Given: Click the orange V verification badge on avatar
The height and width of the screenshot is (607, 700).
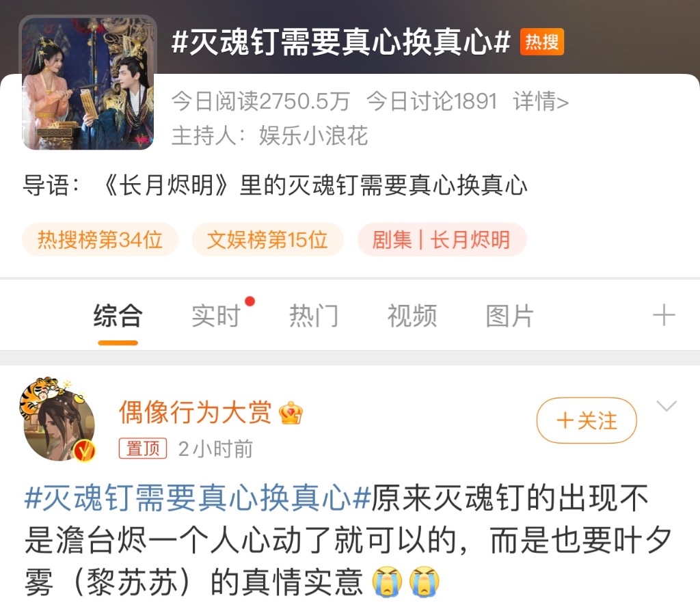Looking at the screenshot, I should tap(84, 450).
